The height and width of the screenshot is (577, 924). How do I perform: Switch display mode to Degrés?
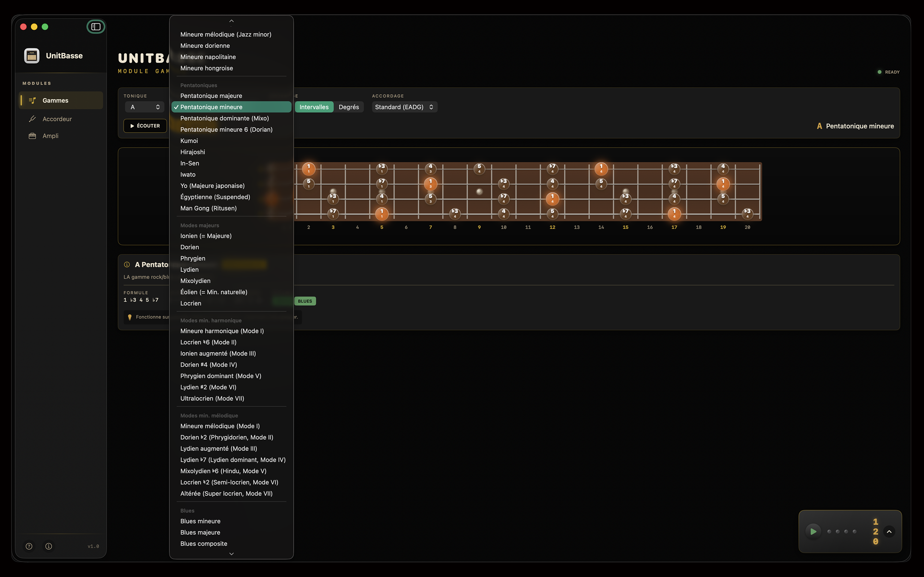click(x=349, y=107)
